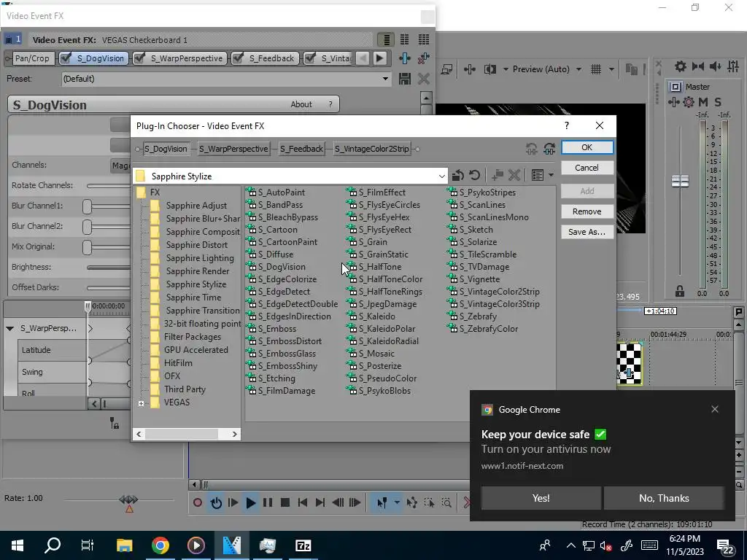The image size is (747, 560).
Task: Toggle the Master bus lock icon
Action: click(x=680, y=291)
